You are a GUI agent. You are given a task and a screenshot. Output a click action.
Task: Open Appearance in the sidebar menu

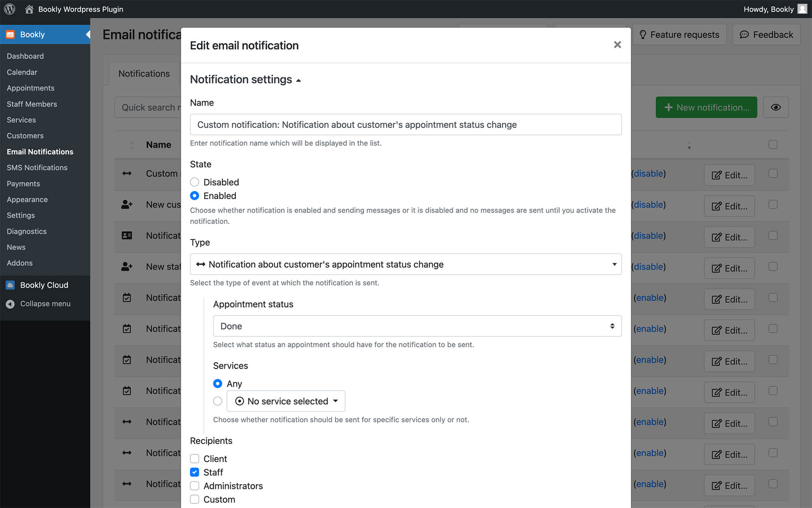pyautogui.click(x=27, y=200)
